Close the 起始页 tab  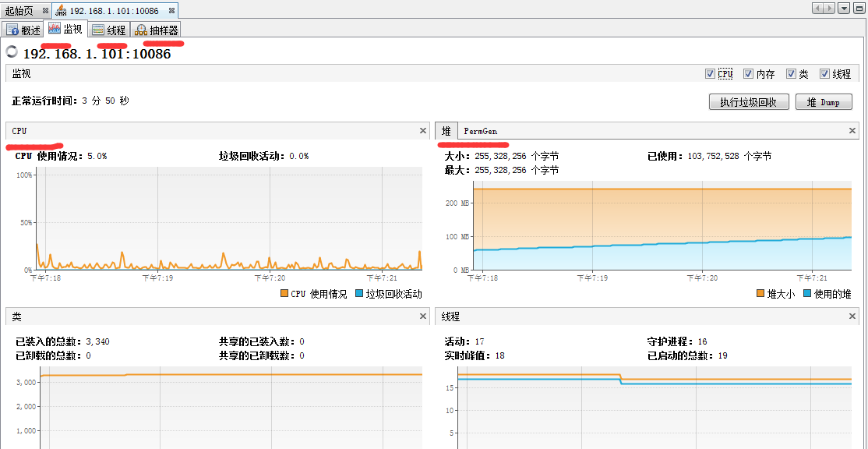(x=45, y=10)
